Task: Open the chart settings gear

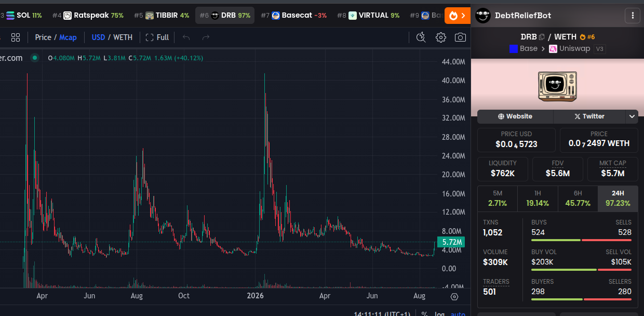Action: click(x=441, y=37)
